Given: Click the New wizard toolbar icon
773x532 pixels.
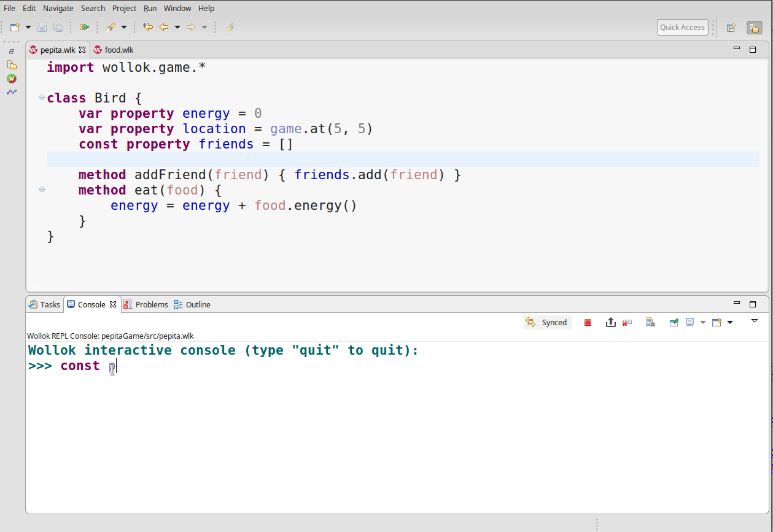Looking at the screenshot, I should point(15,27).
